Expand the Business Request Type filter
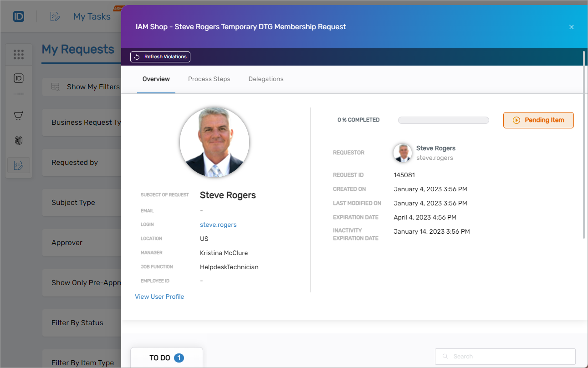 (87, 122)
